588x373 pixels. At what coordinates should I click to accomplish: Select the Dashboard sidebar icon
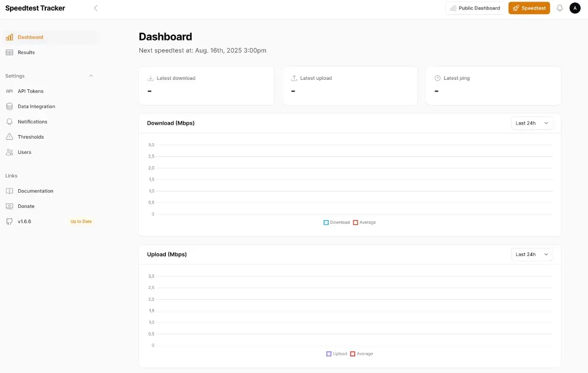click(x=9, y=37)
